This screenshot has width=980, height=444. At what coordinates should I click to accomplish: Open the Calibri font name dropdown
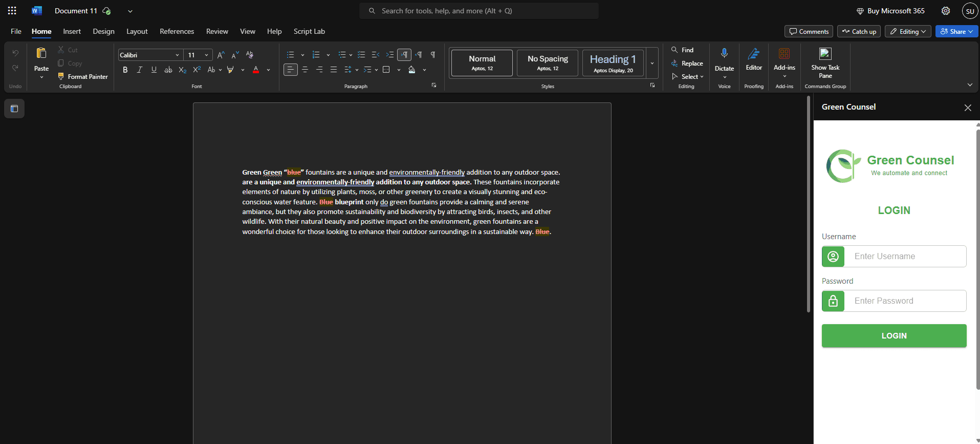point(177,55)
